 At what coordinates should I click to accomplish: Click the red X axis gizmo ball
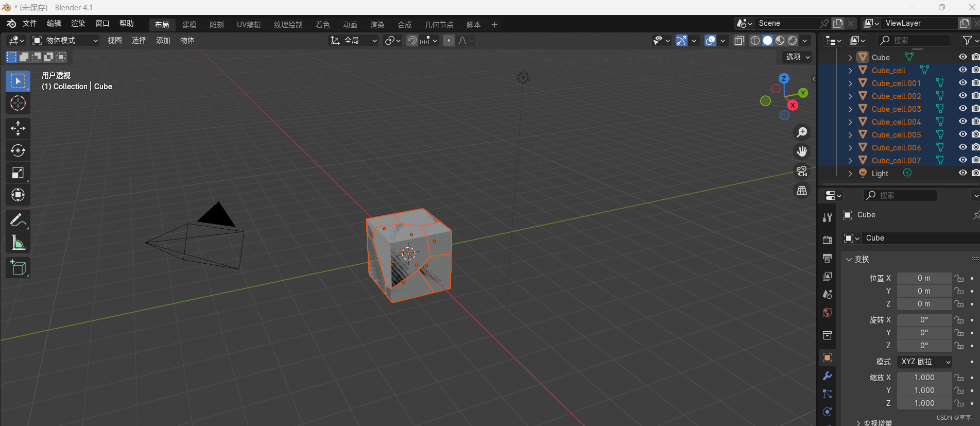tap(793, 105)
